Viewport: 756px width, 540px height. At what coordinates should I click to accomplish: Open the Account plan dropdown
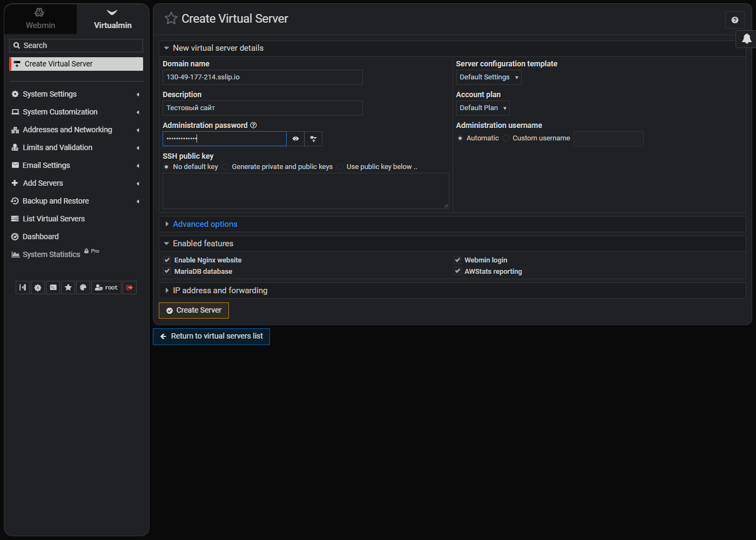click(x=483, y=108)
